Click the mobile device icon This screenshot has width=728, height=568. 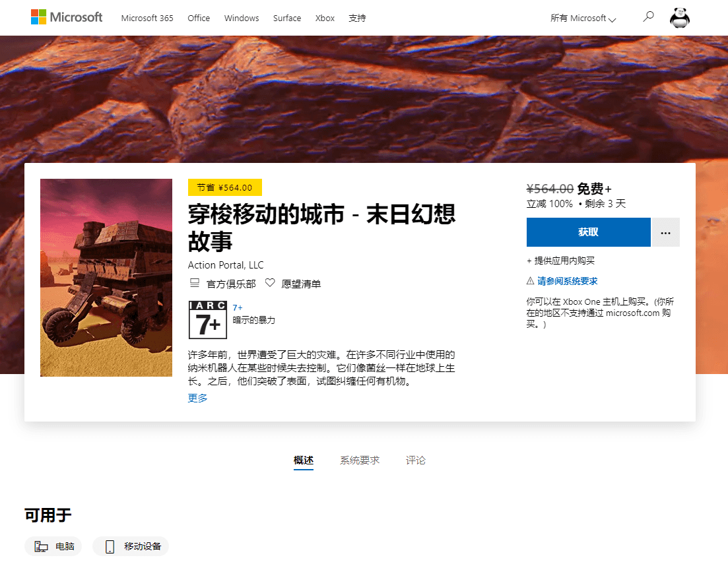110,546
